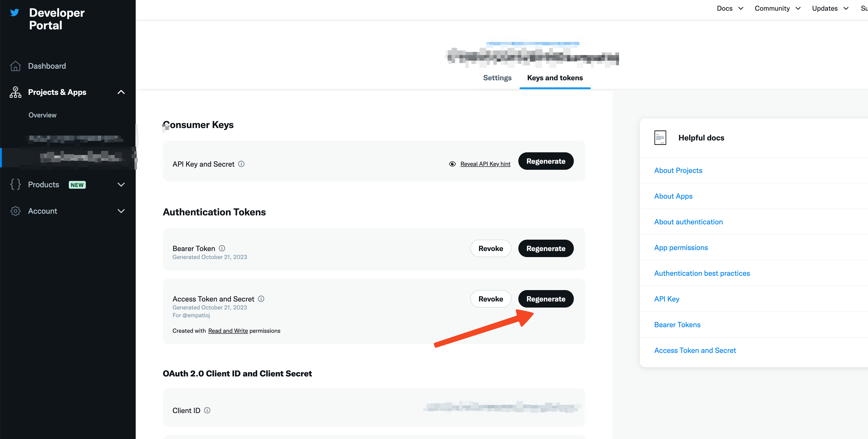Viewport: 868px width, 439px height.
Task: Collapse the Projects & Apps section chevron
Action: click(x=121, y=92)
